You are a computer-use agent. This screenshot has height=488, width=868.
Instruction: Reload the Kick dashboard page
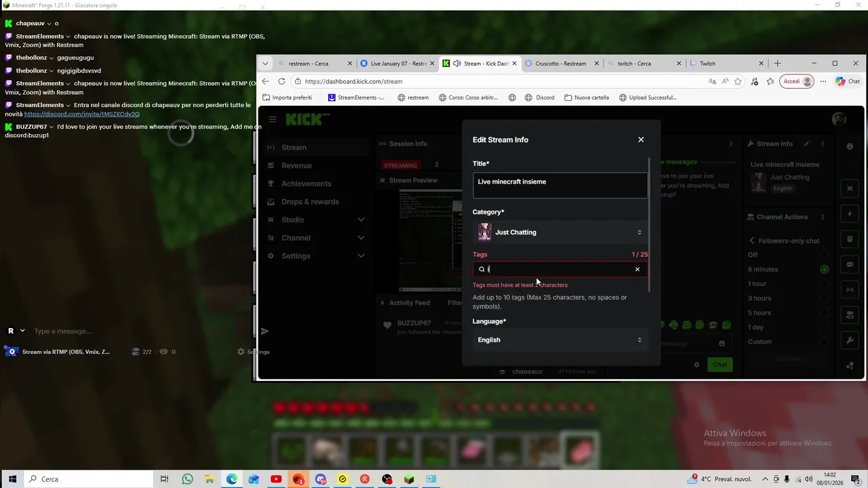[x=281, y=81]
